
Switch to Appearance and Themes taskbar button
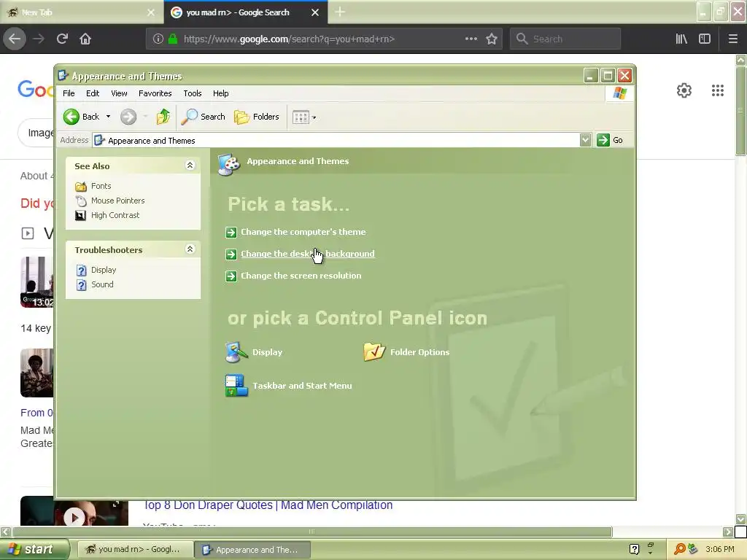252,550
